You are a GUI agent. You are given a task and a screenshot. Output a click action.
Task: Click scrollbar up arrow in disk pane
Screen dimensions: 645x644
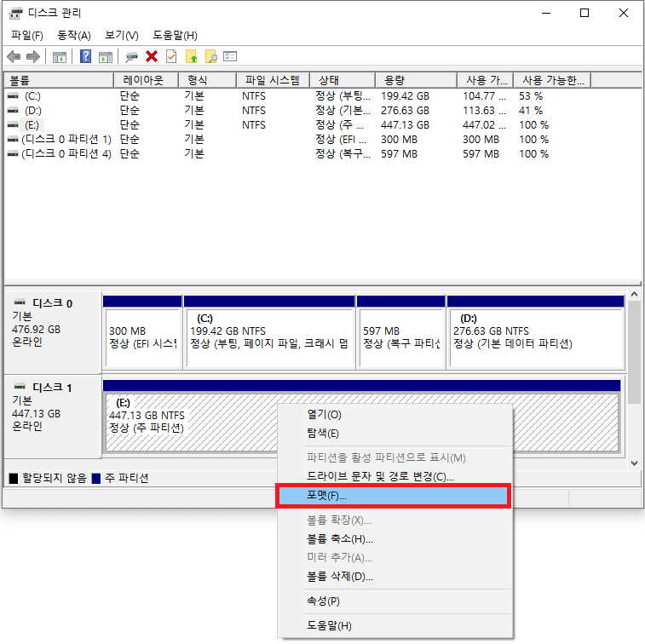[634, 295]
